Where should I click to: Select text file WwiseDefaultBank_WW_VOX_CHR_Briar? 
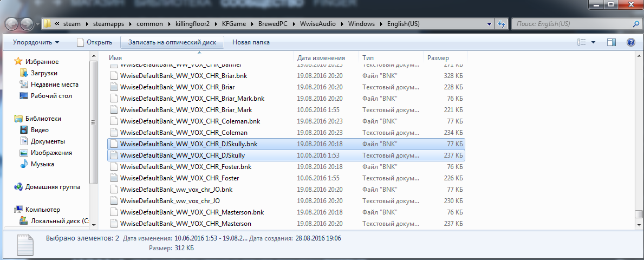287,87
